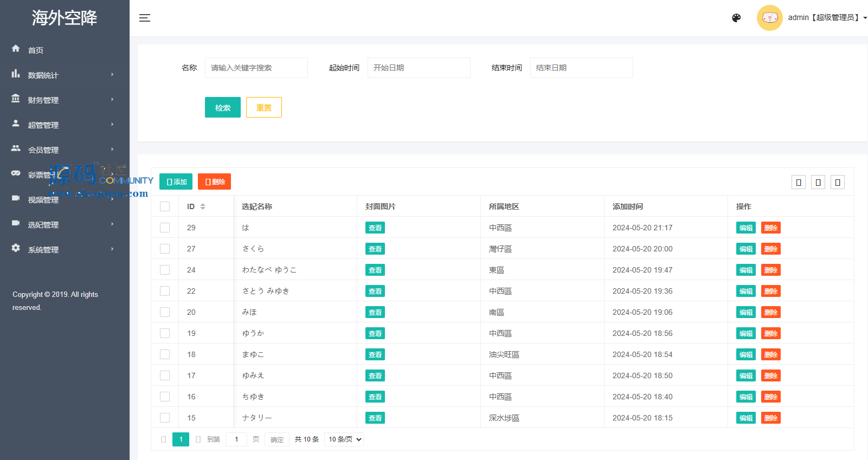868x460 pixels.
Task: Focus the 名称 keyword search field
Action: click(x=256, y=68)
